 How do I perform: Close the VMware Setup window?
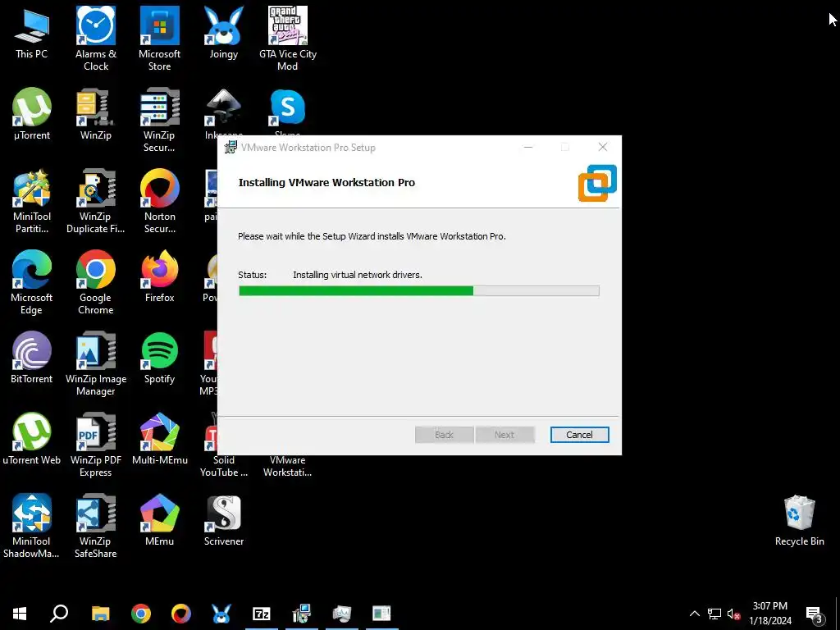(x=603, y=147)
